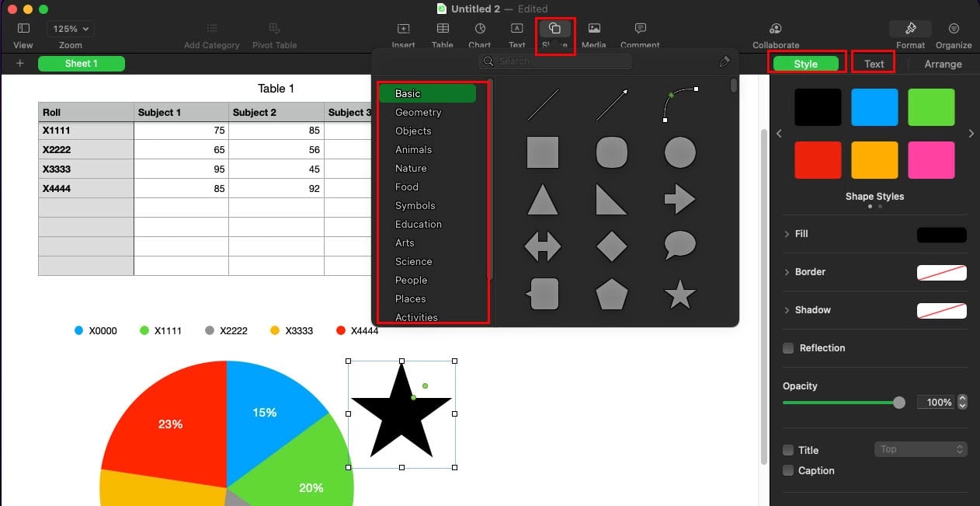Insert the right triangle shape
This screenshot has width=980, height=506.
point(611,200)
